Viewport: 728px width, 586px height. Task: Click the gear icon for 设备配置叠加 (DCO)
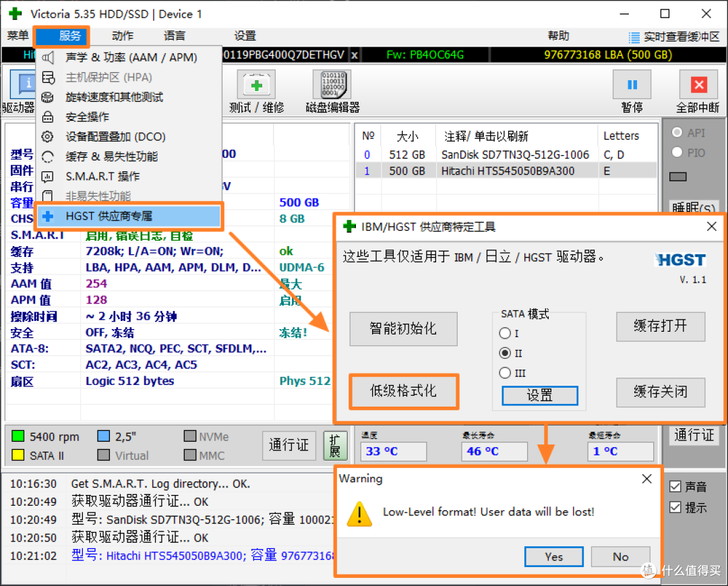pos(48,136)
